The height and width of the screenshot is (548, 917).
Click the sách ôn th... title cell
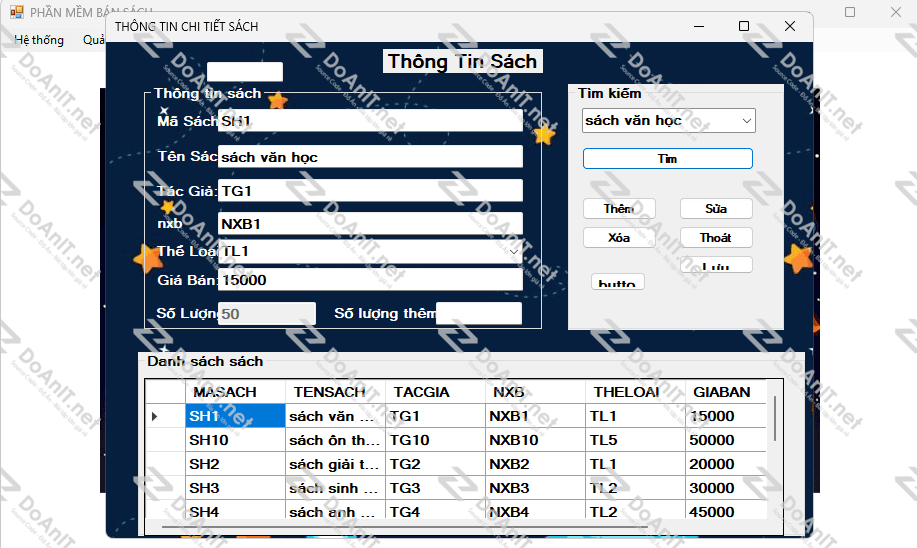[335, 440]
